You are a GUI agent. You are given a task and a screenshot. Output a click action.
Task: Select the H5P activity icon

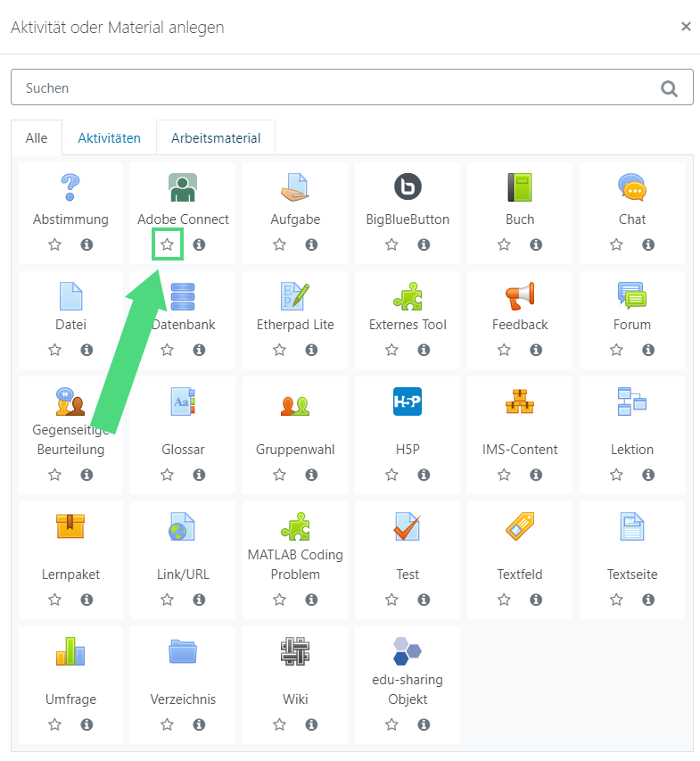(x=408, y=401)
